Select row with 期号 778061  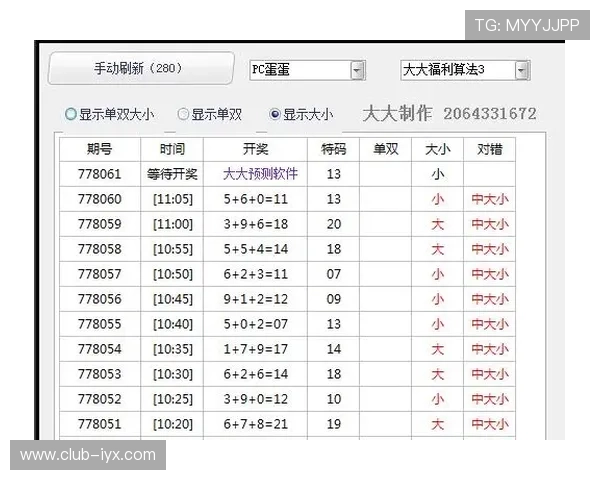click(287, 174)
